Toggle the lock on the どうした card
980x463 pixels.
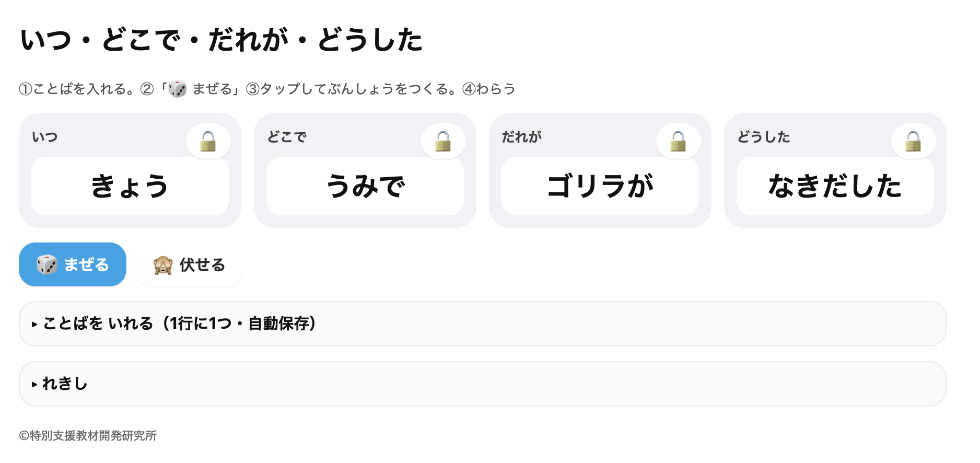coord(914,141)
